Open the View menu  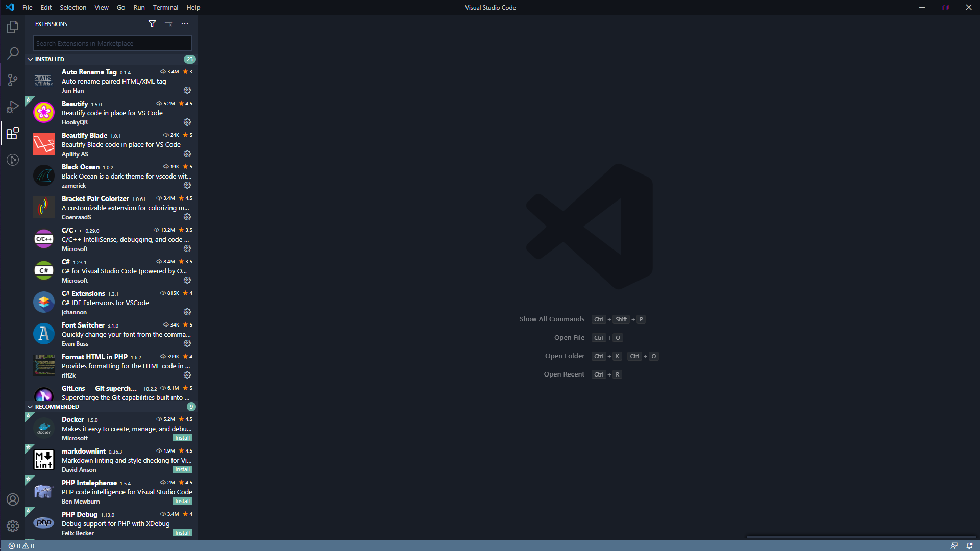tap(102, 7)
